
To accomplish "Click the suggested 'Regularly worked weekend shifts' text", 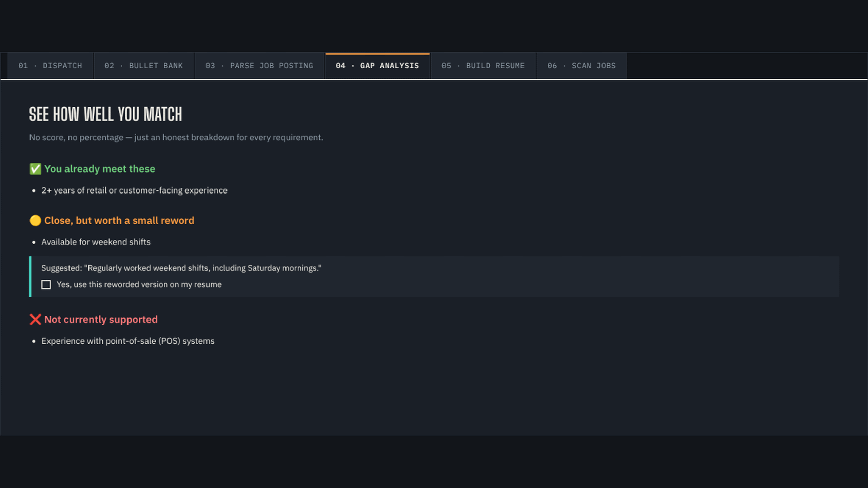I will pyautogui.click(x=181, y=268).
